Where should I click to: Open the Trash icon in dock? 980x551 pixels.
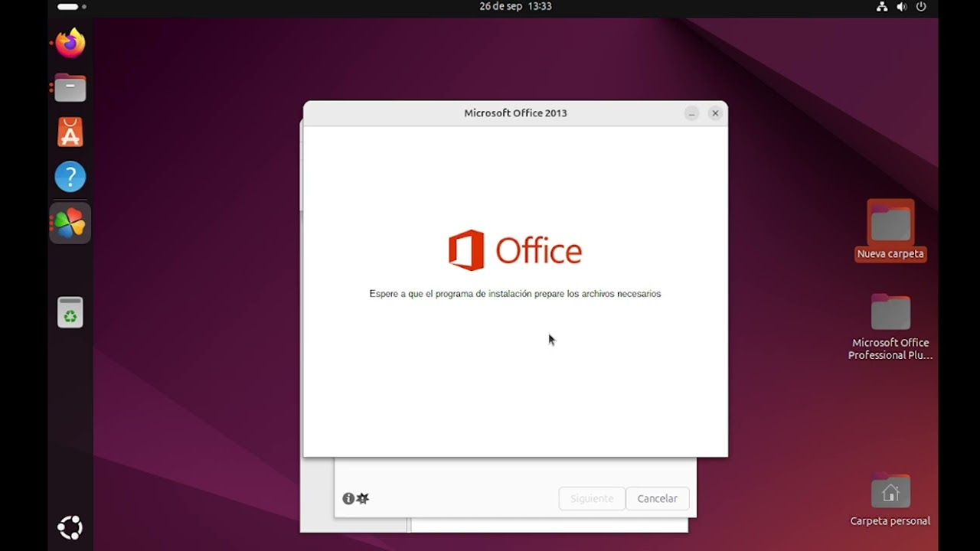[70, 312]
